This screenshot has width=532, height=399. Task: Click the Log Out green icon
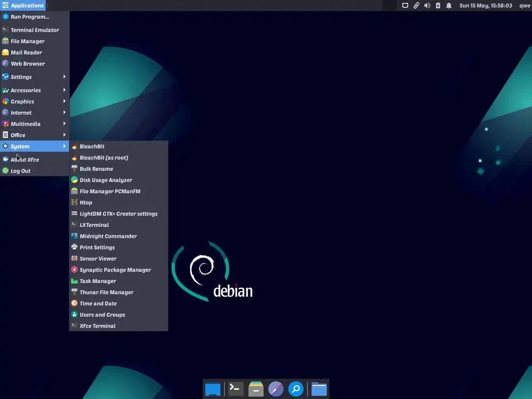tap(5, 171)
